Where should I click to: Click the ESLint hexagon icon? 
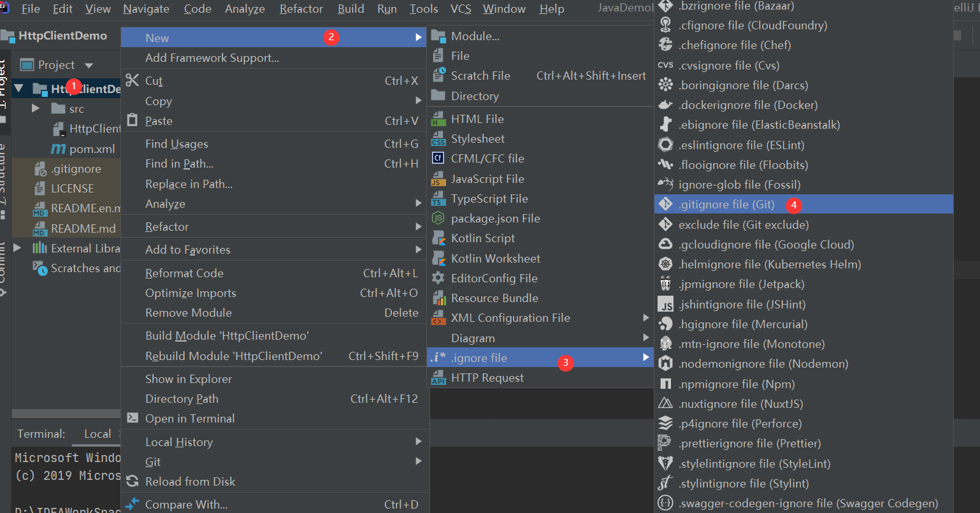[x=665, y=145]
